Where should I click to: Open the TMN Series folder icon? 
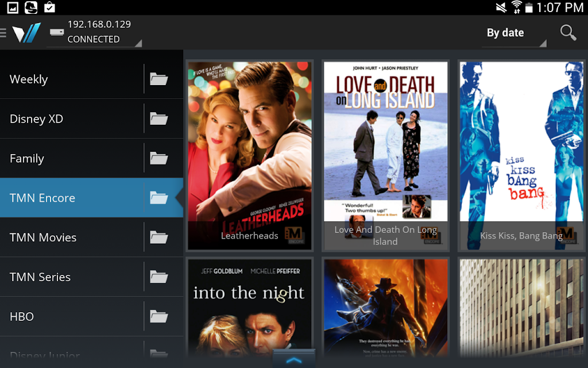pyautogui.click(x=158, y=277)
